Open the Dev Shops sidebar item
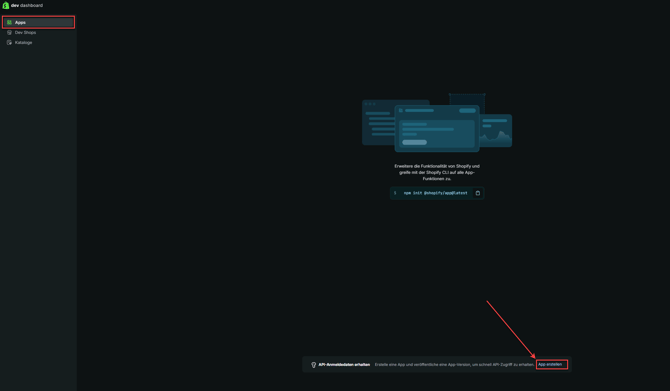 pyautogui.click(x=38, y=32)
